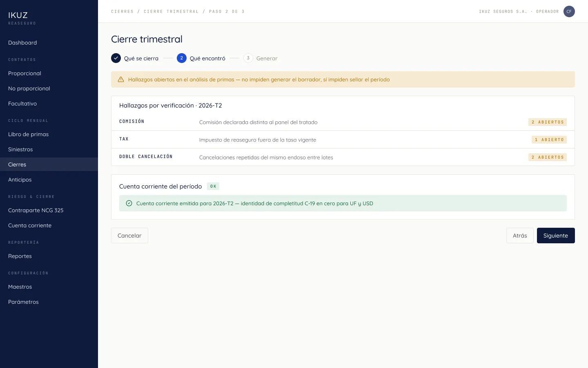Go to Parámetros settings
Viewport: 588px width, 368px height.
point(49,302)
